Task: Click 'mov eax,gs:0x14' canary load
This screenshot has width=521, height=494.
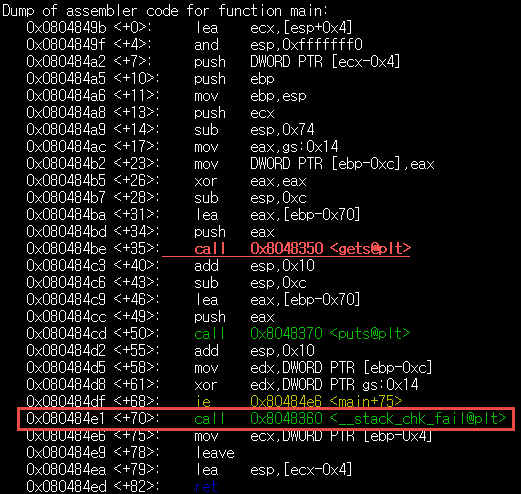Action: [x=266, y=147]
